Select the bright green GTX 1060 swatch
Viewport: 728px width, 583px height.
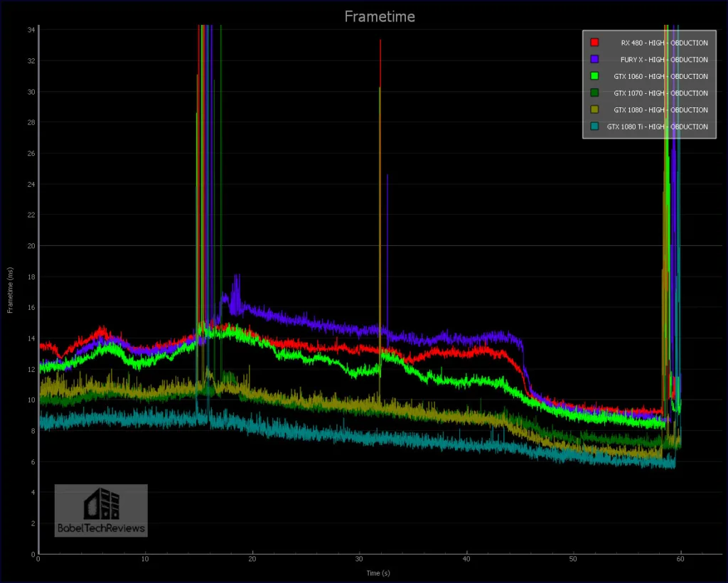[594, 76]
